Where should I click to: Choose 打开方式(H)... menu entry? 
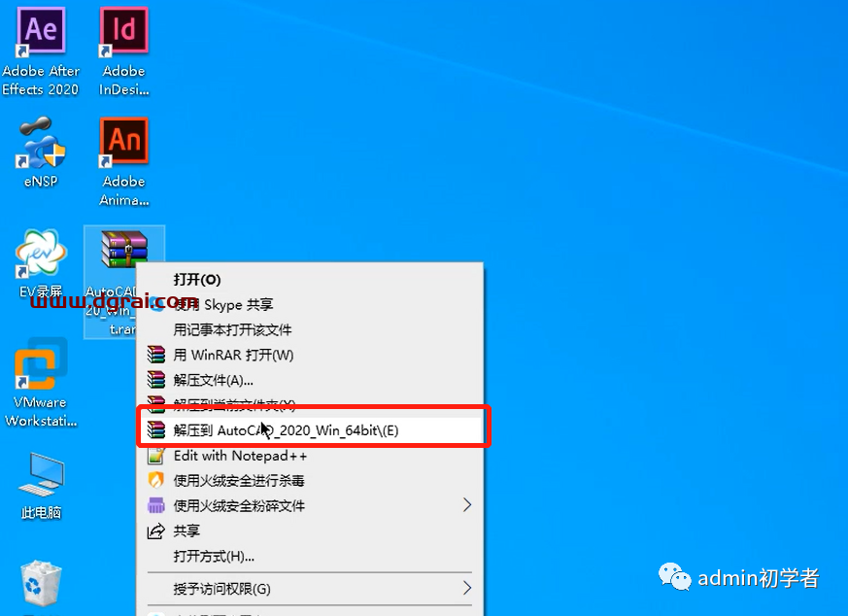[x=309, y=556]
